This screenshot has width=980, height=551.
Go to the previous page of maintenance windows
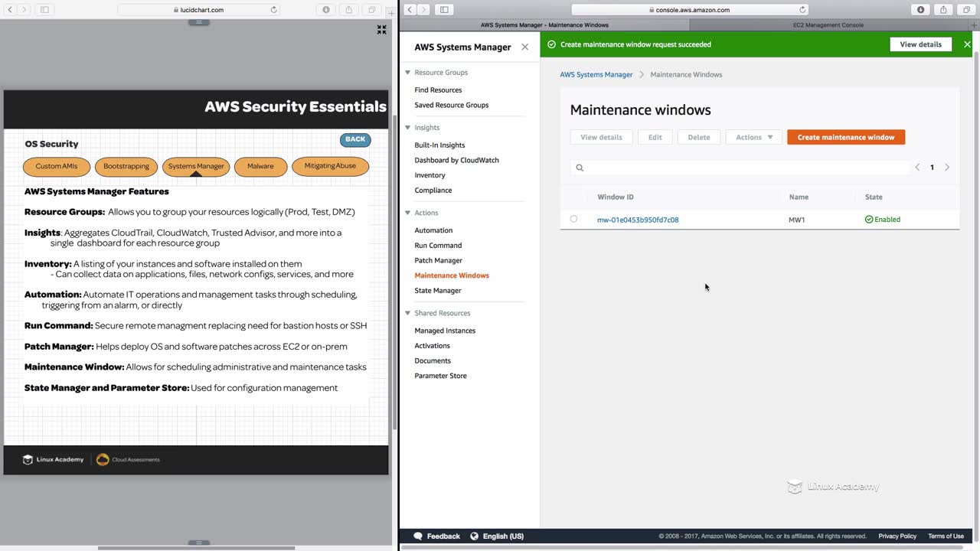pyautogui.click(x=917, y=168)
